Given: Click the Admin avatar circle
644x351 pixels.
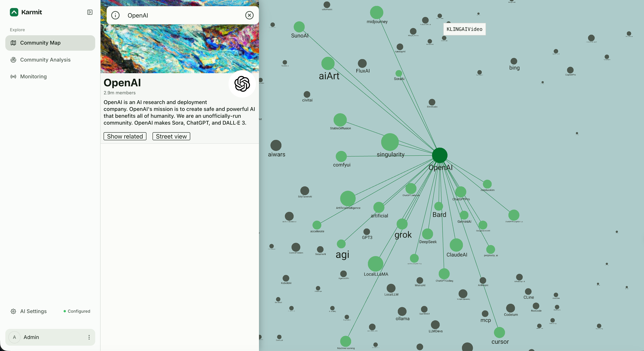Looking at the screenshot, I should pyautogui.click(x=14, y=337).
